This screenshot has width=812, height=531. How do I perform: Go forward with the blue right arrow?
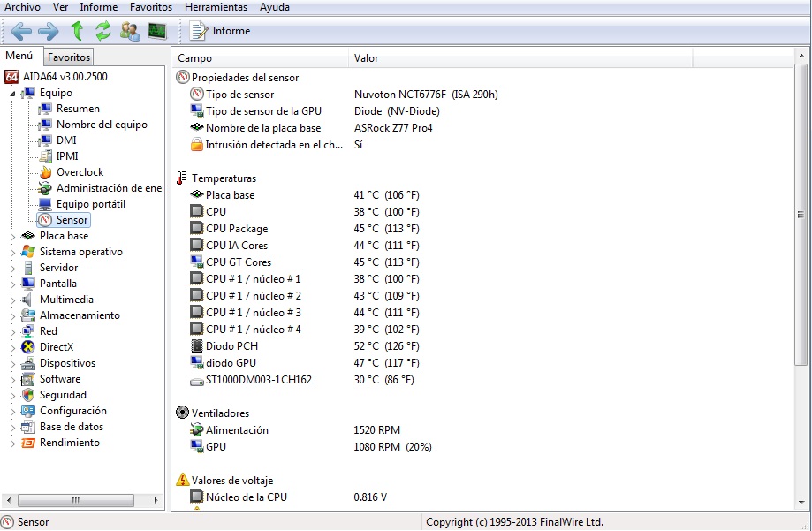coord(49,31)
